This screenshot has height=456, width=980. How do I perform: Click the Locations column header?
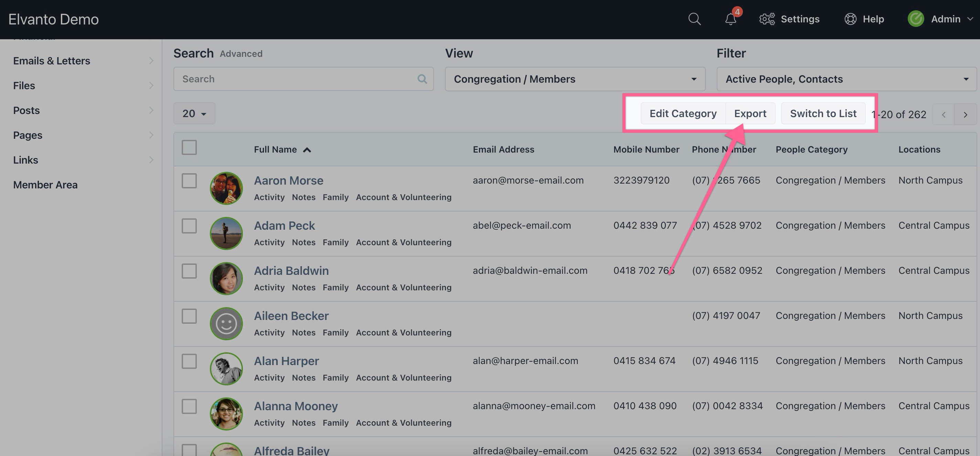[x=919, y=149]
